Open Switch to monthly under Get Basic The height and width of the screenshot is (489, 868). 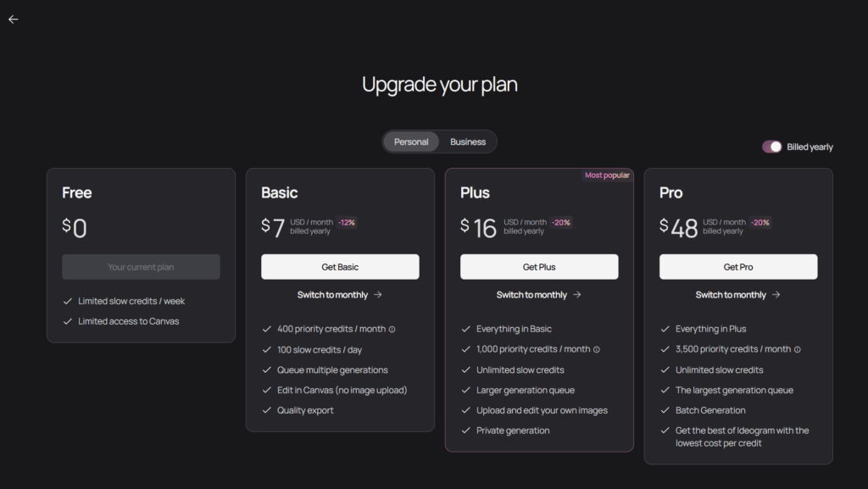tap(340, 294)
